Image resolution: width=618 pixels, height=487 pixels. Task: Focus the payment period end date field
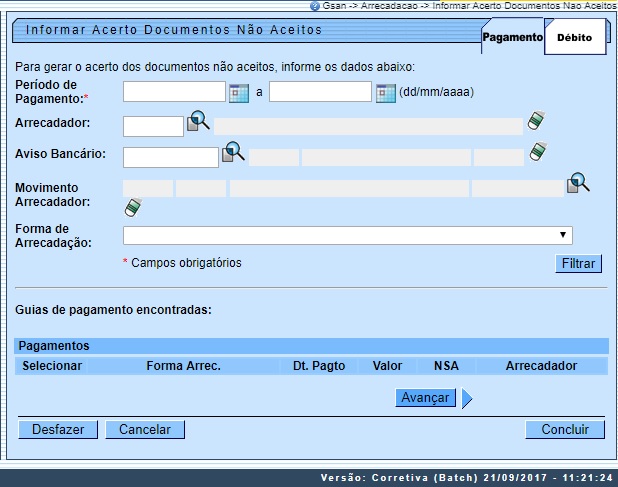pos(320,93)
